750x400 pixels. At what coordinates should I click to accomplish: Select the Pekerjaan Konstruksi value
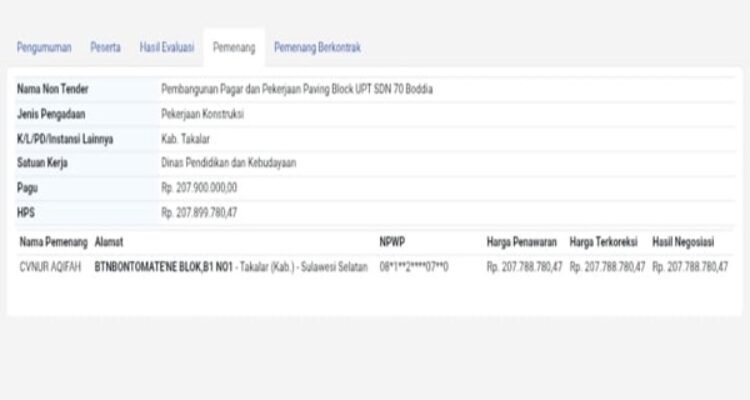[x=202, y=114]
